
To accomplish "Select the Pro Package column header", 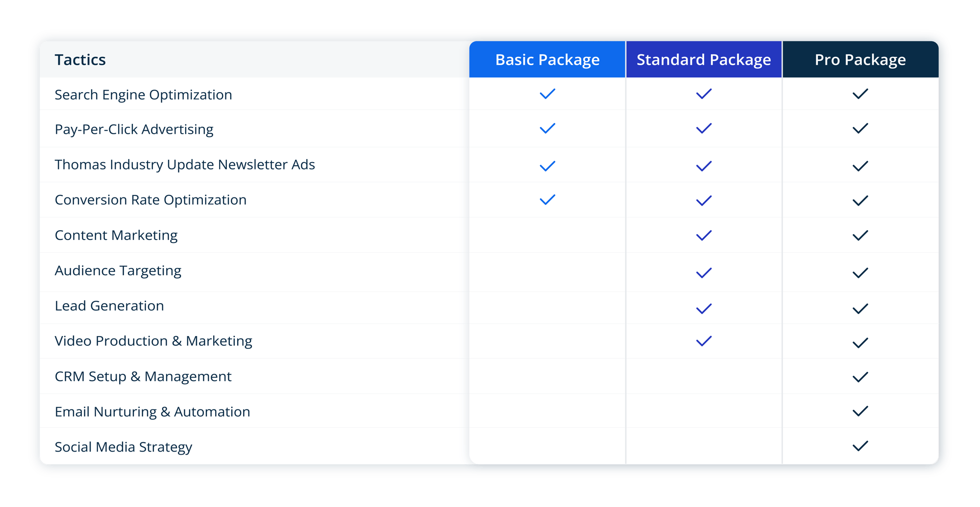I will click(860, 60).
